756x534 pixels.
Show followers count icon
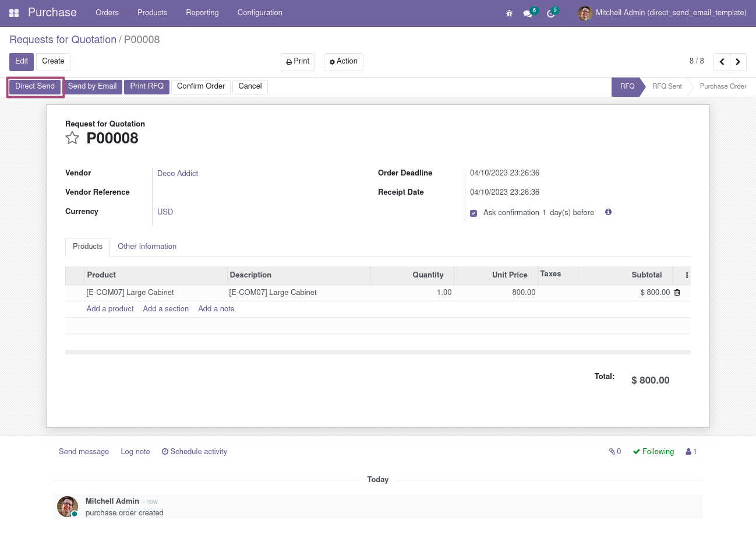click(x=691, y=452)
